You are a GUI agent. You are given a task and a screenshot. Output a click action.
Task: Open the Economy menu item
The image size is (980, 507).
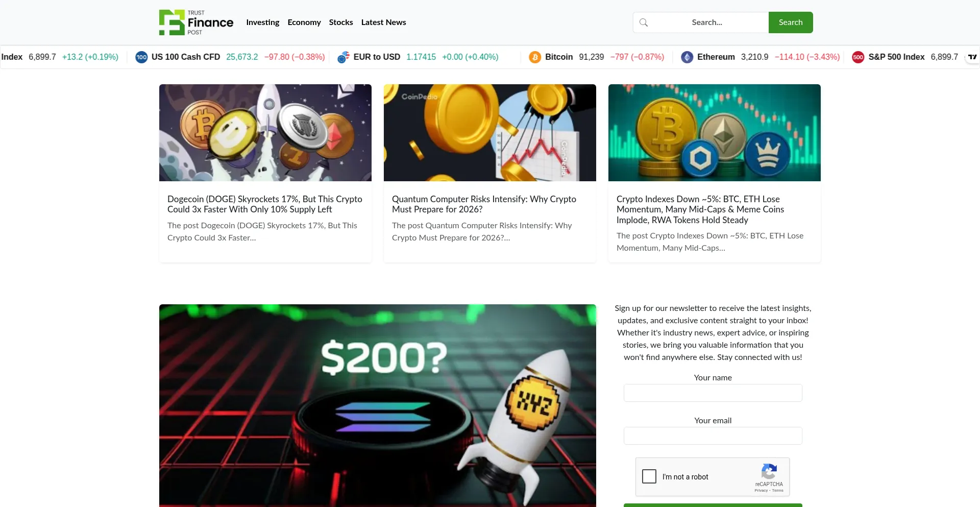304,22
